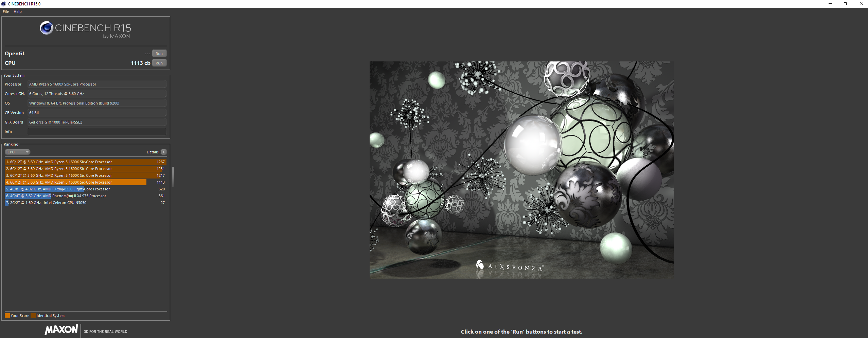Select ranking row 3 with score 1217
The height and width of the screenshot is (338, 868).
[86, 175]
